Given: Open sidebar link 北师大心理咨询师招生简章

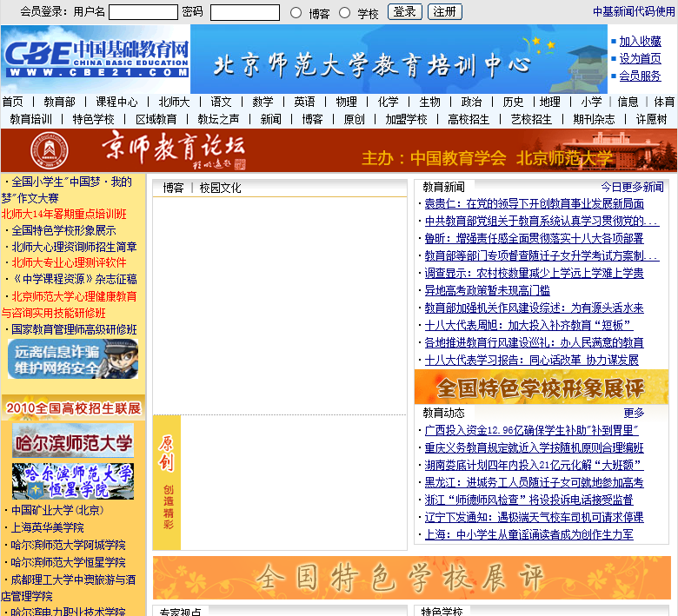Looking at the screenshot, I should [x=74, y=247].
